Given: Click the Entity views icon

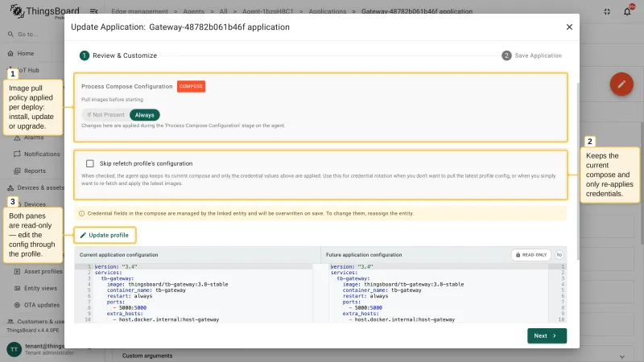Looking at the screenshot, I should pos(17,288).
